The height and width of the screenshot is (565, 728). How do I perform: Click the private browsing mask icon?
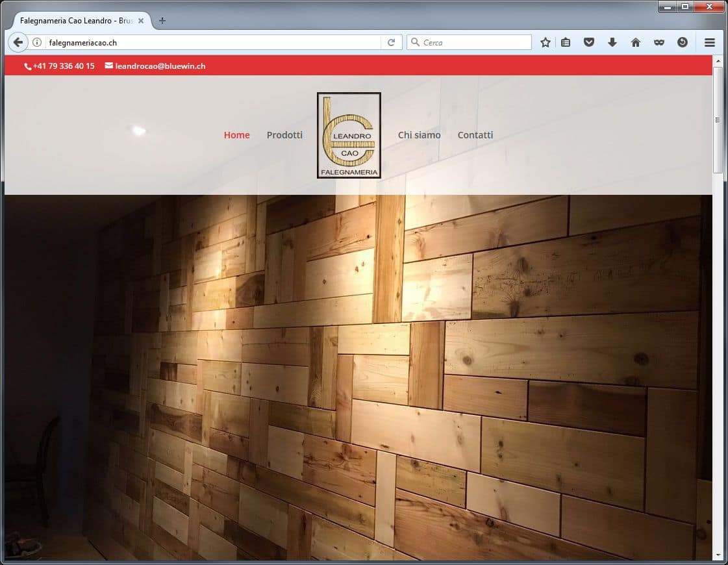[659, 42]
